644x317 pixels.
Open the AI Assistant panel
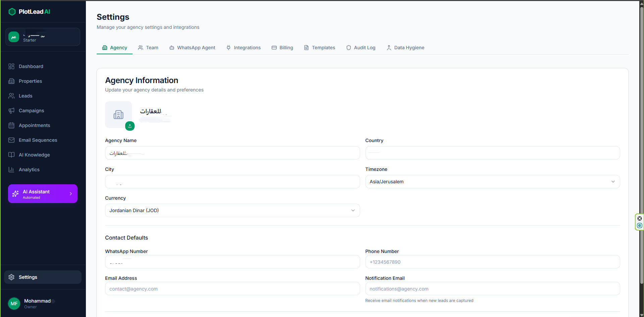pyautogui.click(x=43, y=194)
